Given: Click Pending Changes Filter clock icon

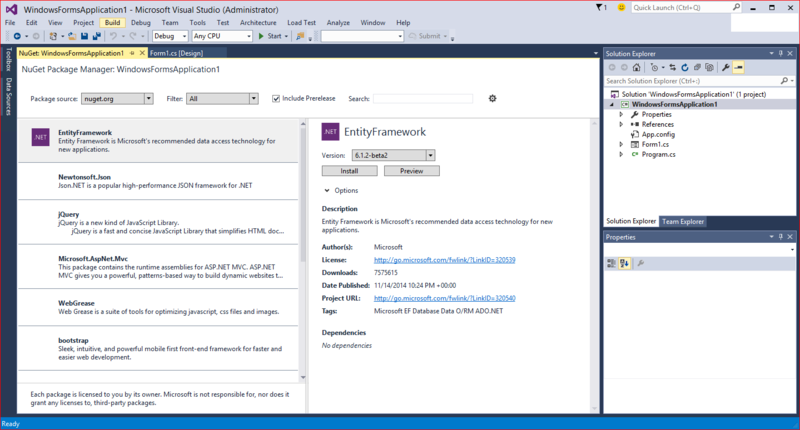Looking at the screenshot, I should (654, 67).
